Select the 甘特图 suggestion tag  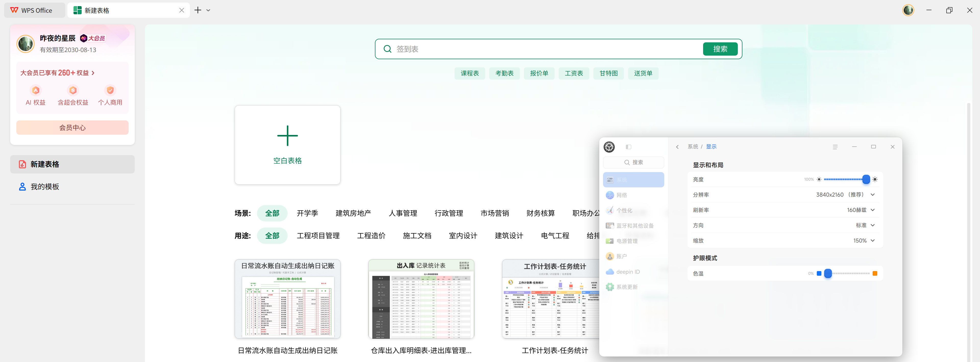[x=608, y=73]
